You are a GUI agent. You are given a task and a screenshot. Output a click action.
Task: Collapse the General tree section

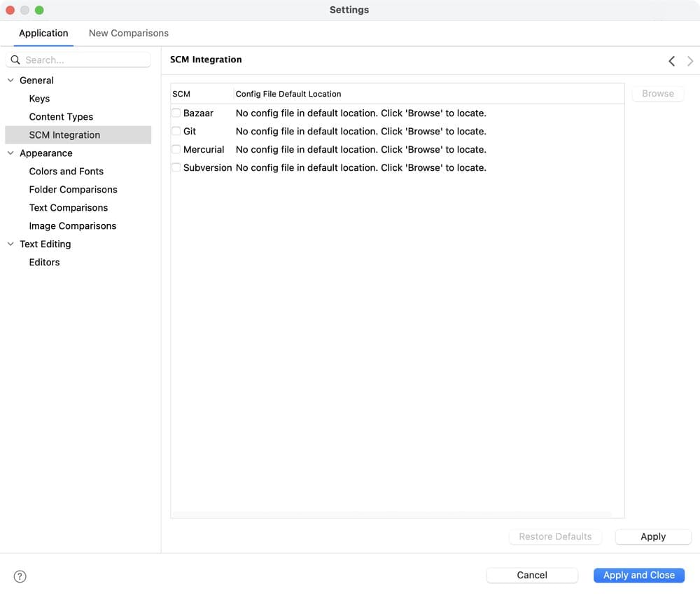[x=10, y=81]
